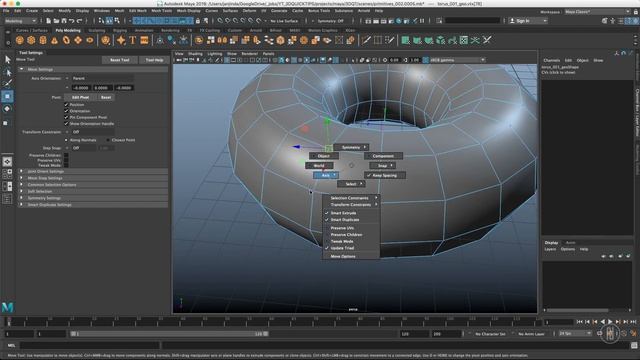Select World in the marking menu
Viewport: 640px width, 360px height.
coord(319,166)
